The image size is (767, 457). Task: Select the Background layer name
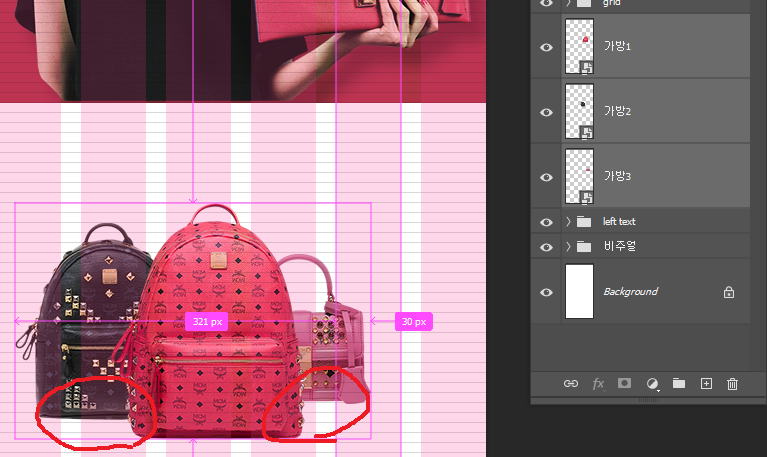[x=631, y=292]
